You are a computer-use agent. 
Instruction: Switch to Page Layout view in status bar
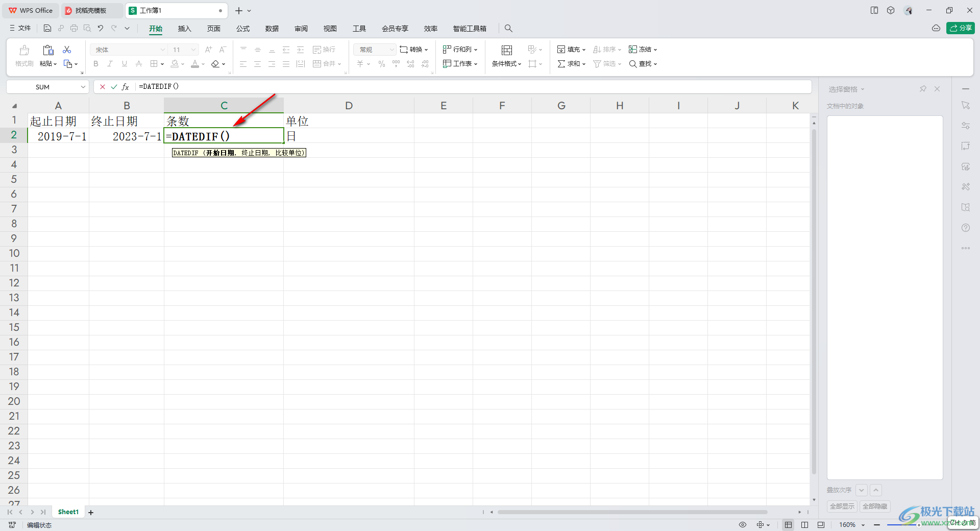coord(805,524)
